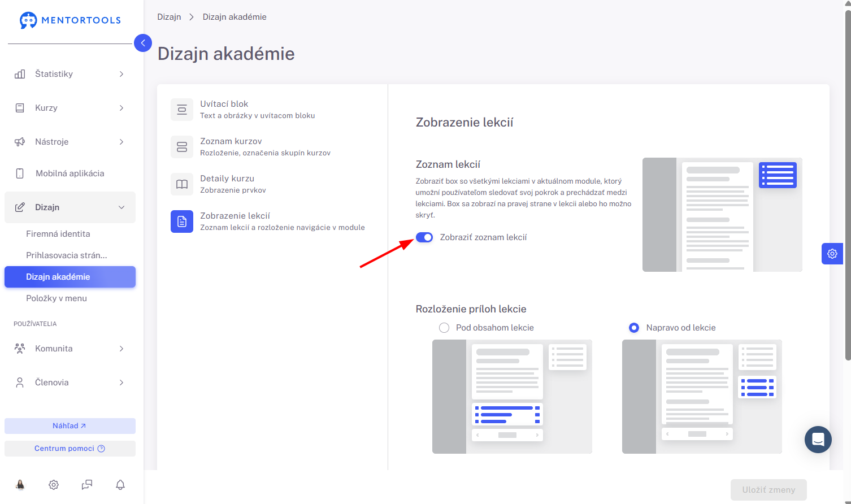The height and width of the screenshot is (504, 851).
Task: Select the Uvítací blok icon
Action: pos(182,110)
